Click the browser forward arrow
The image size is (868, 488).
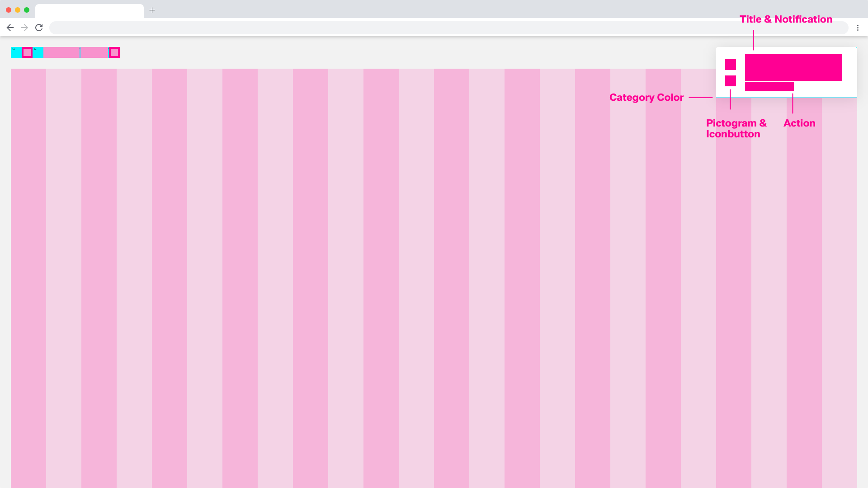24,28
